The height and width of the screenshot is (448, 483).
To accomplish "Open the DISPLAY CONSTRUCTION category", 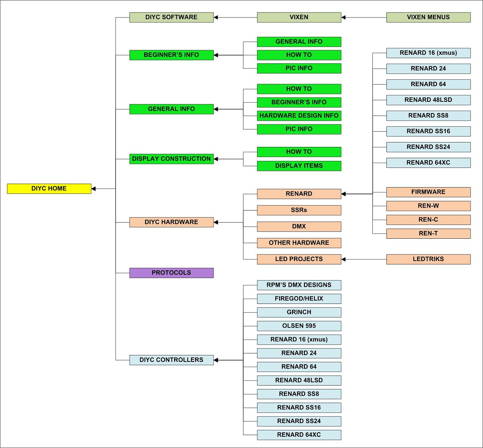I will click(171, 159).
